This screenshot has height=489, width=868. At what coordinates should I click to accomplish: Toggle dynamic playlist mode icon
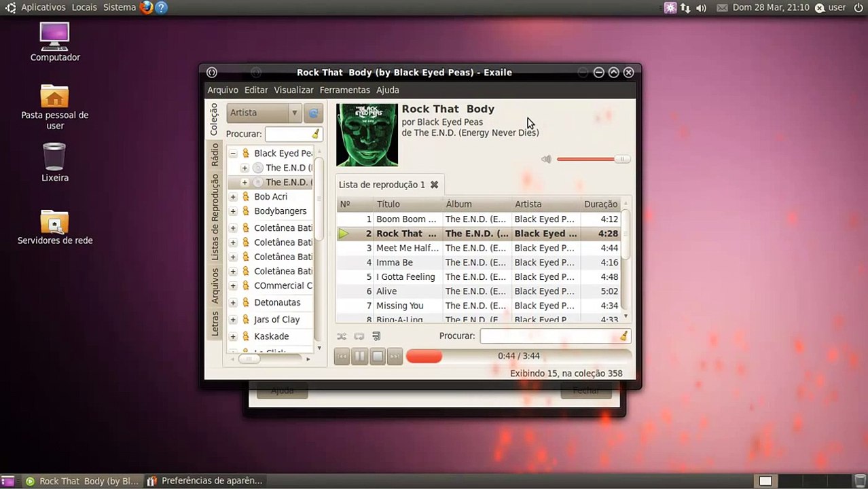[x=376, y=336]
